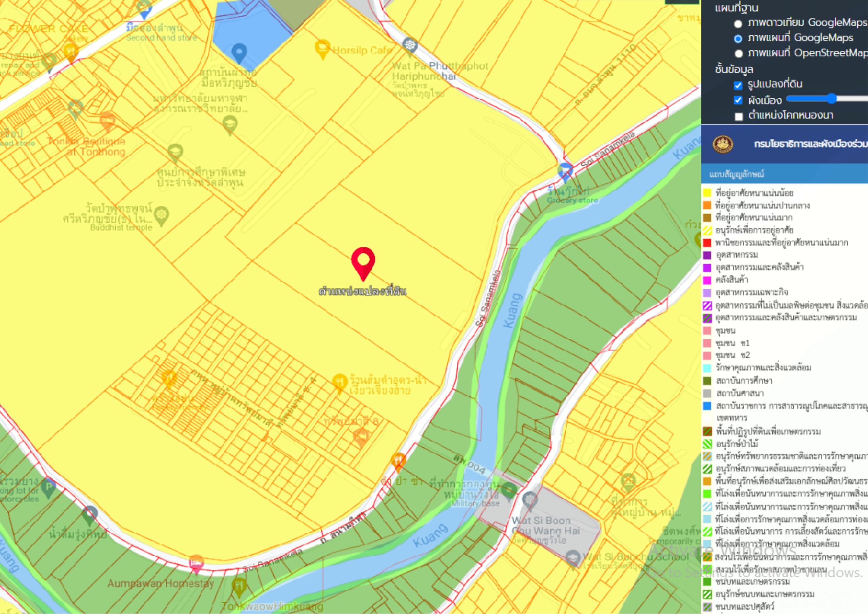Click the purple อุตสาหกรรม legend swatch
868x614 pixels.
707,255
